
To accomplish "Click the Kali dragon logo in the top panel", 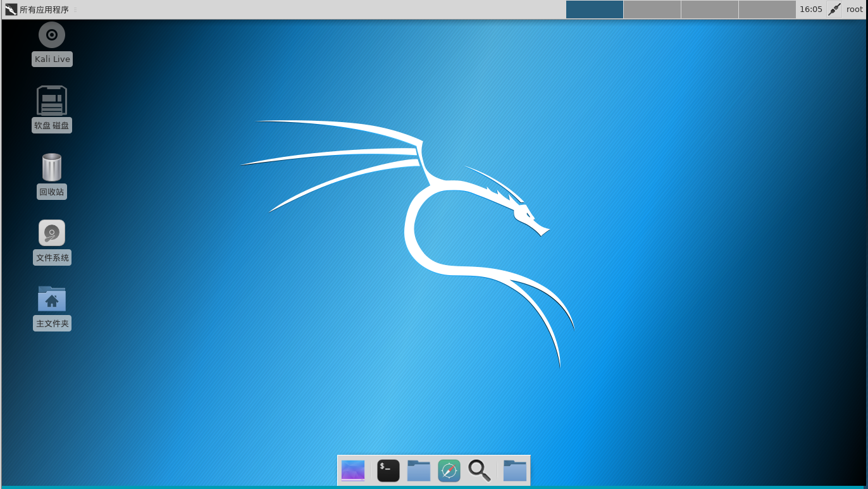I will (9, 9).
